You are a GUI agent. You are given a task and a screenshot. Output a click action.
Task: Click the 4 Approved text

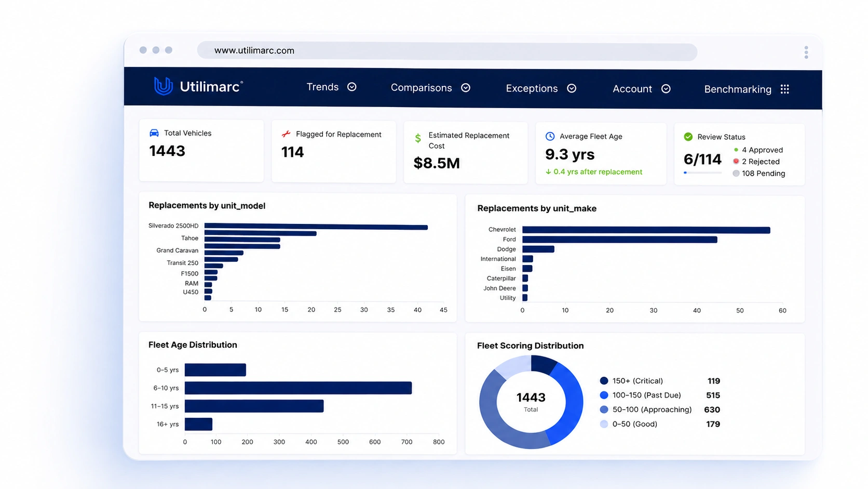click(x=762, y=150)
